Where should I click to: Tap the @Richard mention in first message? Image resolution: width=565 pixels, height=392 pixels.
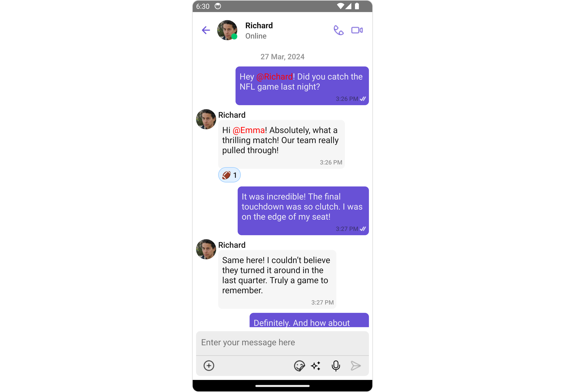pos(274,77)
